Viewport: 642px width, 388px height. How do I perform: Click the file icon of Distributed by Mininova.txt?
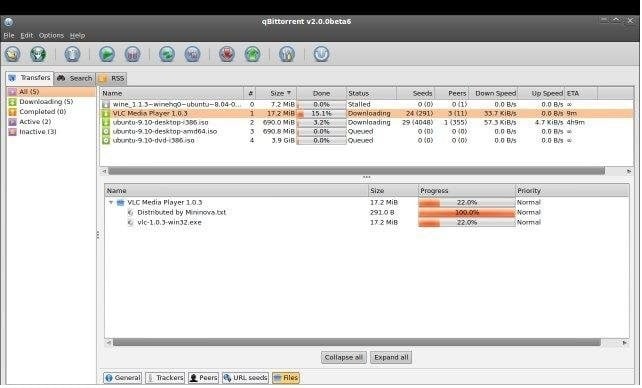(x=131, y=212)
